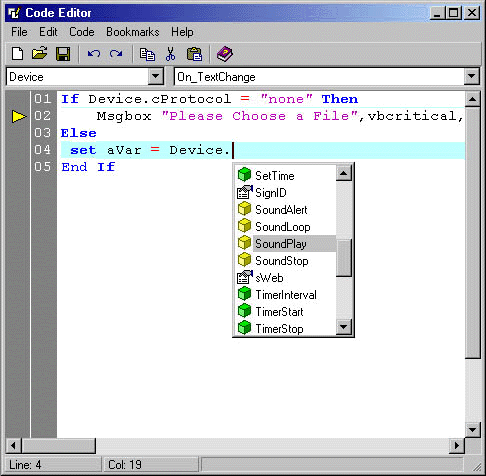Open a file with the folder icon
The image size is (486, 476).
(40, 54)
